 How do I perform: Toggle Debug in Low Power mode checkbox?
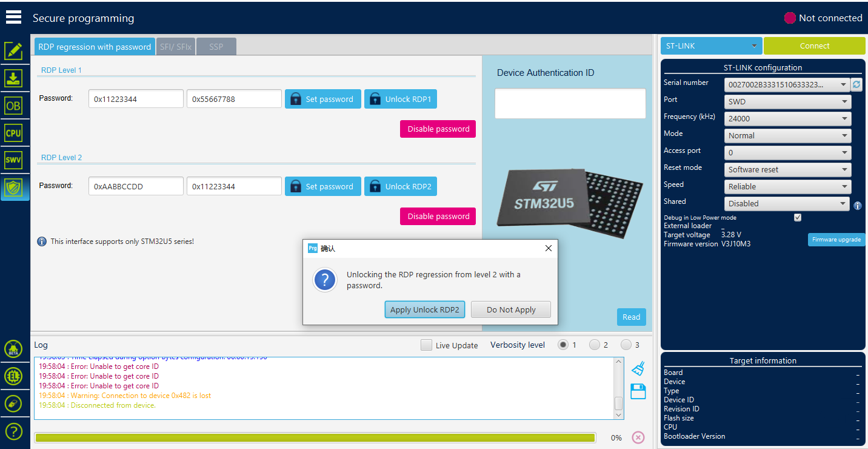click(x=798, y=217)
